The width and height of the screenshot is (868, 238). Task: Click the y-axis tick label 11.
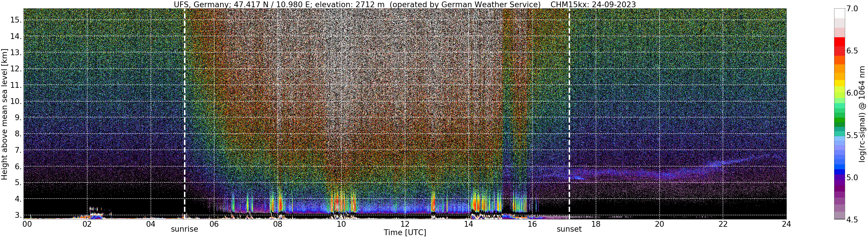(16, 85)
